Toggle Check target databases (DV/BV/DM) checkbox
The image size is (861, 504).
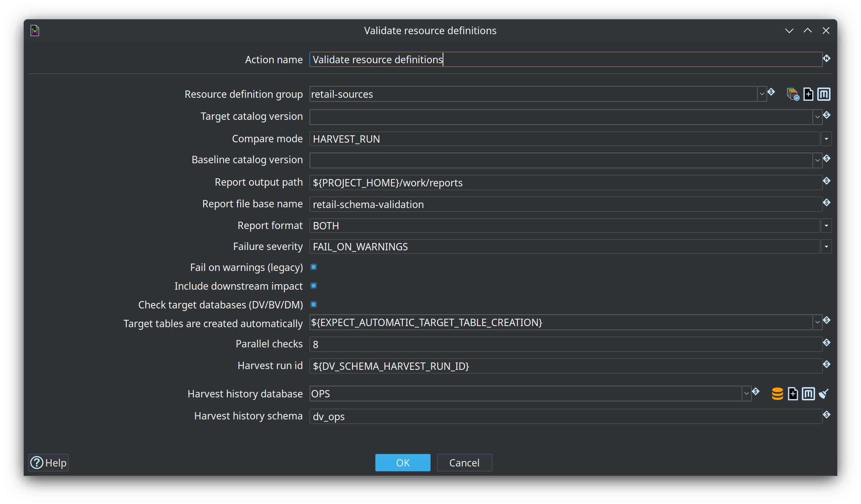pyautogui.click(x=314, y=304)
